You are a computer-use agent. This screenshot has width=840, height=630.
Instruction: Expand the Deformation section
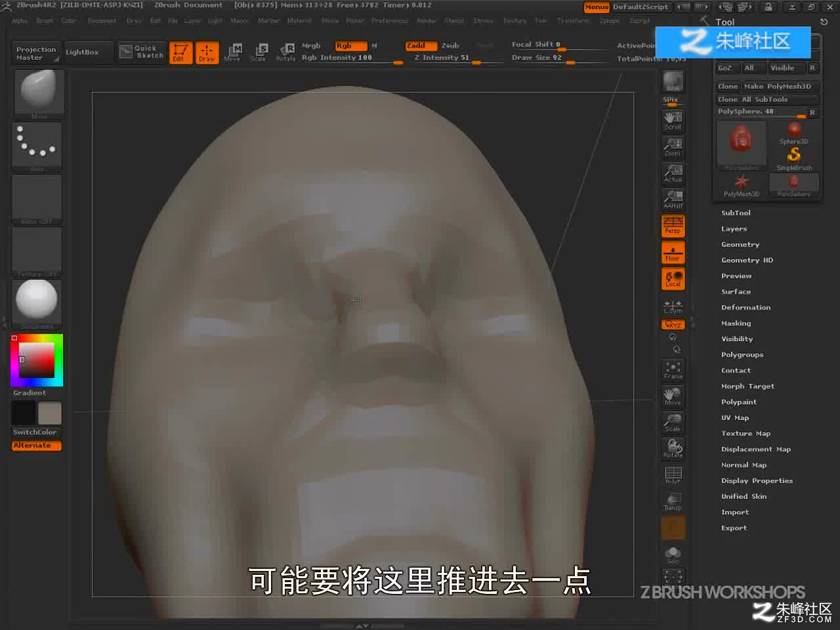[745, 307]
